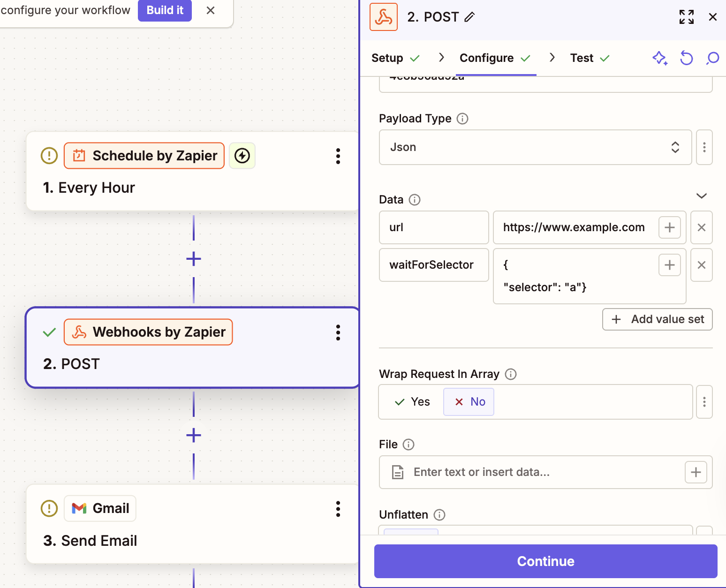Expand the step panel to full screen
The width and height of the screenshot is (726, 588).
pyautogui.click(x=686, y=17)
